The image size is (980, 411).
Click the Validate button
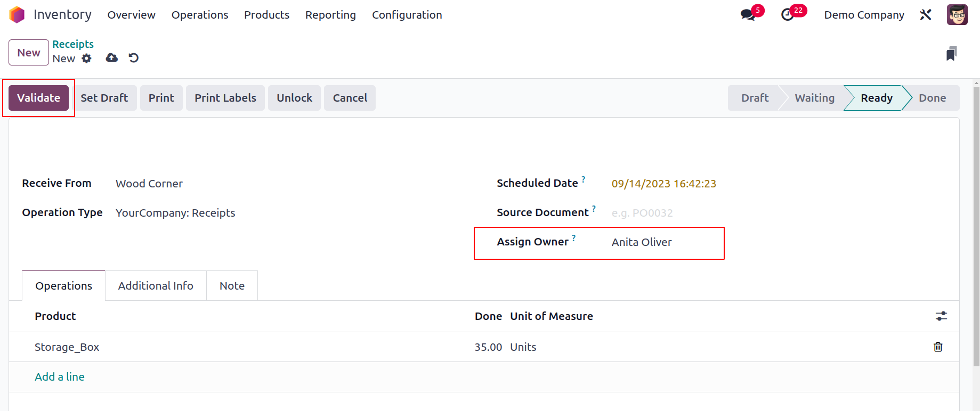click(38, 98)
